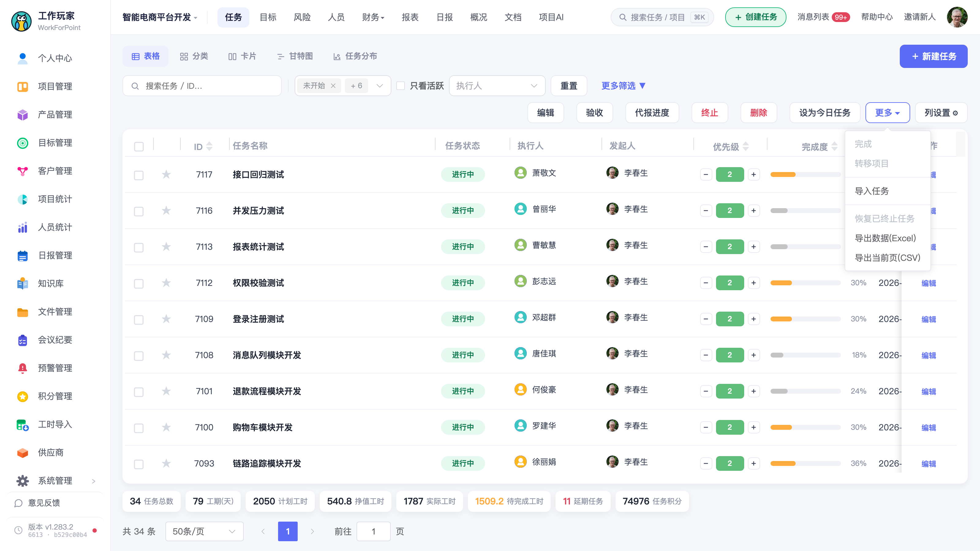Image resolution: width=980 pixels, height=551 pixels.
Task: Check the row for 链路追踪模块开发
Action: 139,464
